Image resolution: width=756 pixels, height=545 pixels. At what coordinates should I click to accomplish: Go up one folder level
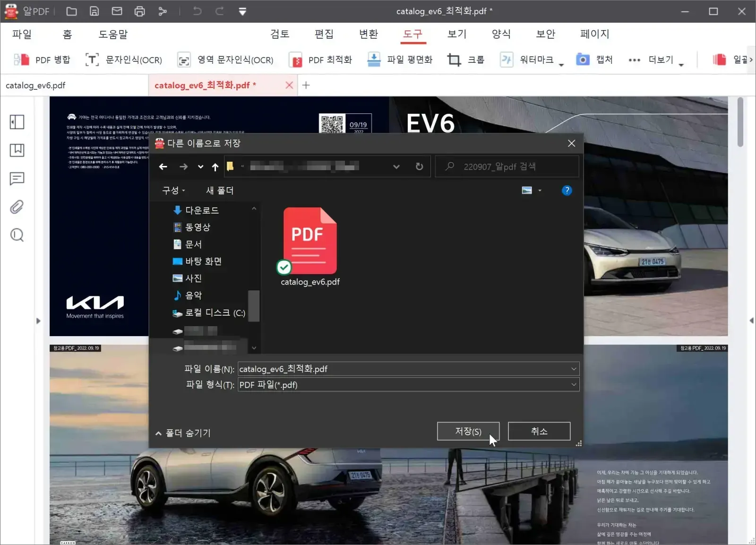(215, 166)
